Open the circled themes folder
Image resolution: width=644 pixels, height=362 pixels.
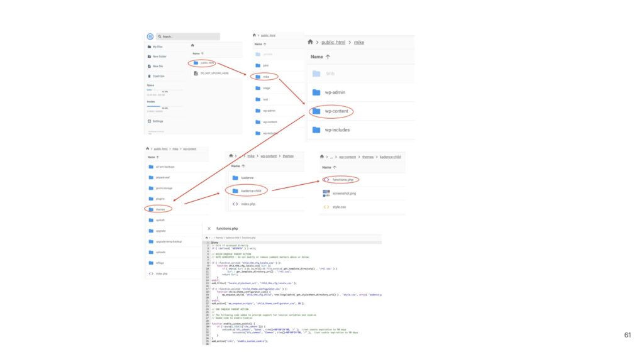(160, 209)
